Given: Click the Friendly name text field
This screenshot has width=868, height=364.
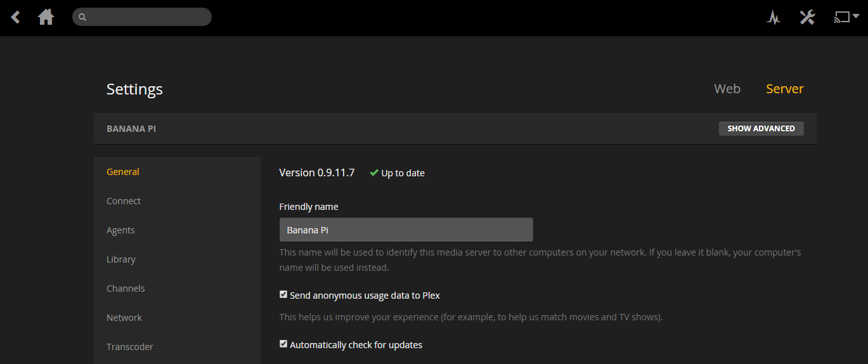Looking at the screenshot, I should [x=406, y=230].
